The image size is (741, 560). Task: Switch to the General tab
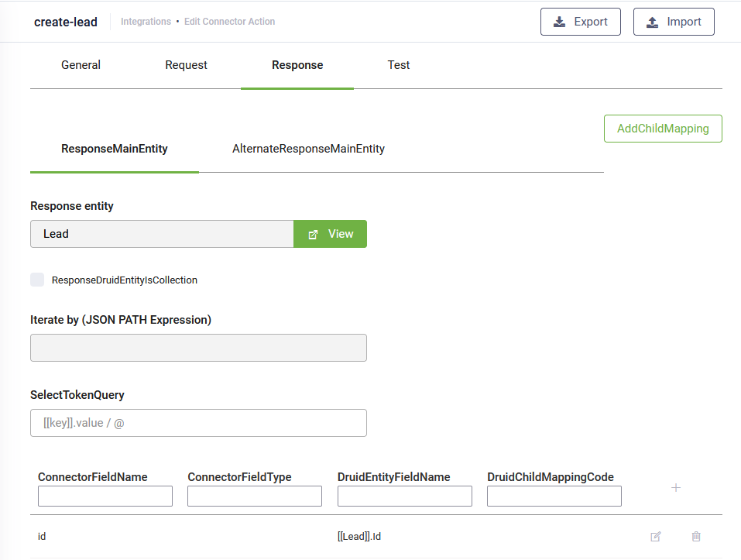pyautogui.click(x=81, y=65)
